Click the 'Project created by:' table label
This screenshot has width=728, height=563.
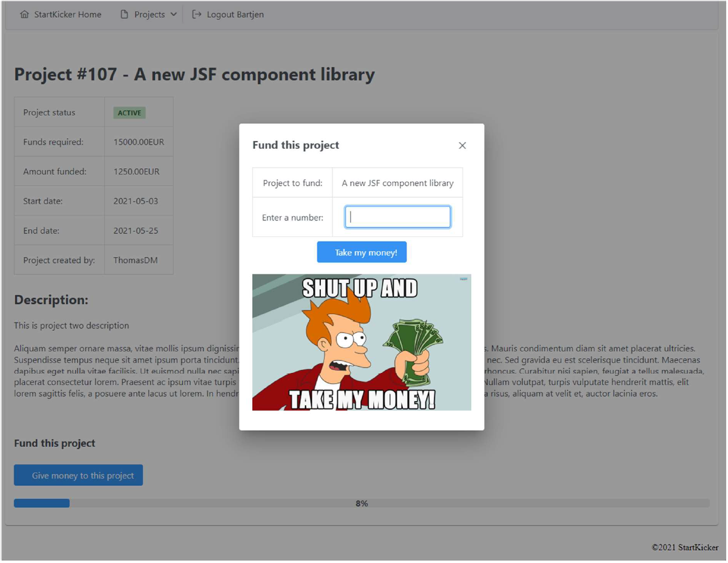59,261
